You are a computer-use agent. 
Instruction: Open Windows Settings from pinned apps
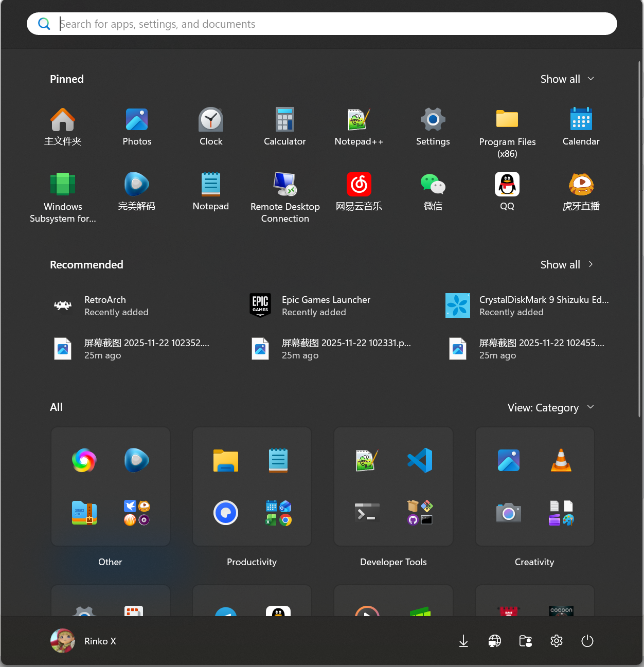pyautogui.click(x=433, y=127)
